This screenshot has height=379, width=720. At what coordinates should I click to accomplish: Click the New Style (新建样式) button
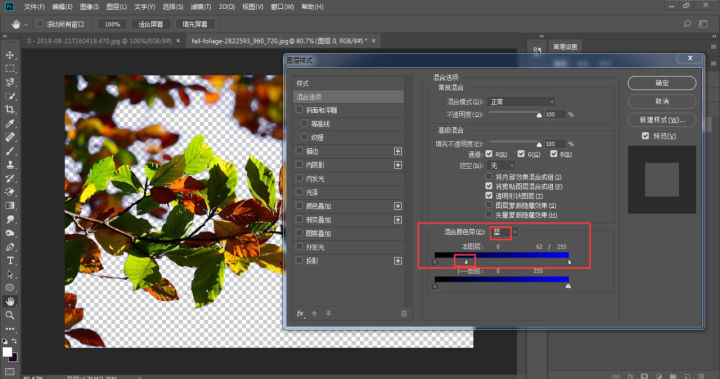(x=662, y=120)
